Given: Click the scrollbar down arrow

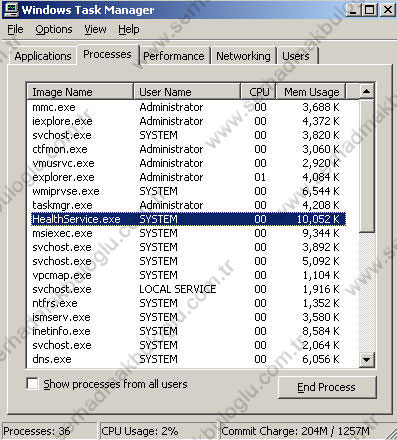Looking at the screenshot, I should click(367, 359).
